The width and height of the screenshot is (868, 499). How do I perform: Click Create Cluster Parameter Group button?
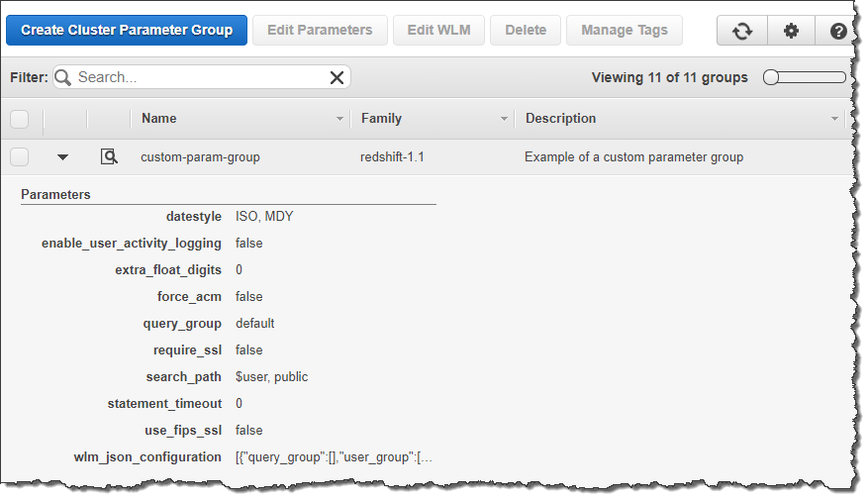point(127,30)
